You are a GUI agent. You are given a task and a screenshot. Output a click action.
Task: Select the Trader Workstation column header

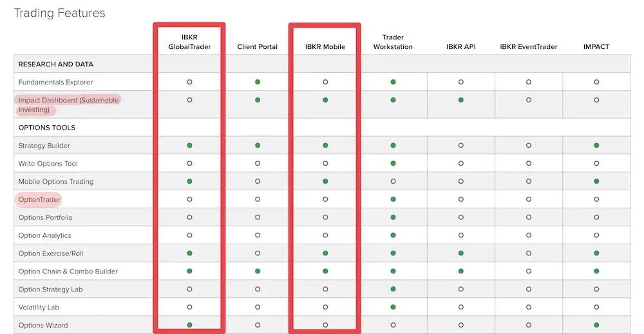click(393, 42)
